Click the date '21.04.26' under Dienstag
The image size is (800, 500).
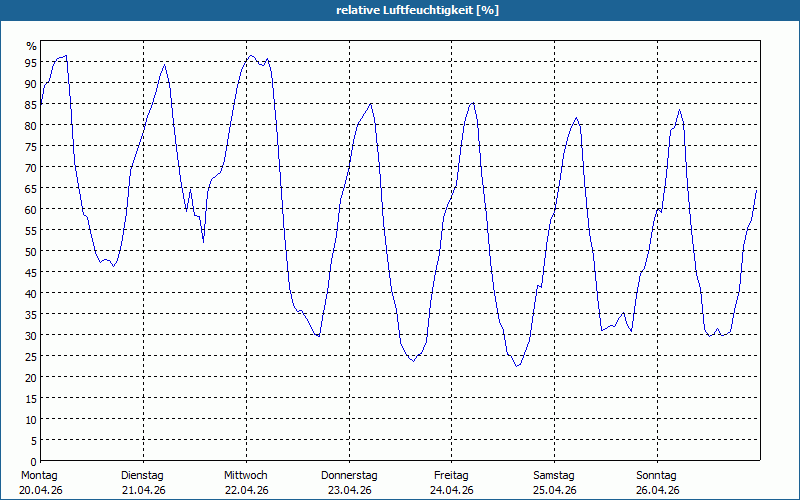pyautogui.click(x=144, y=490)
